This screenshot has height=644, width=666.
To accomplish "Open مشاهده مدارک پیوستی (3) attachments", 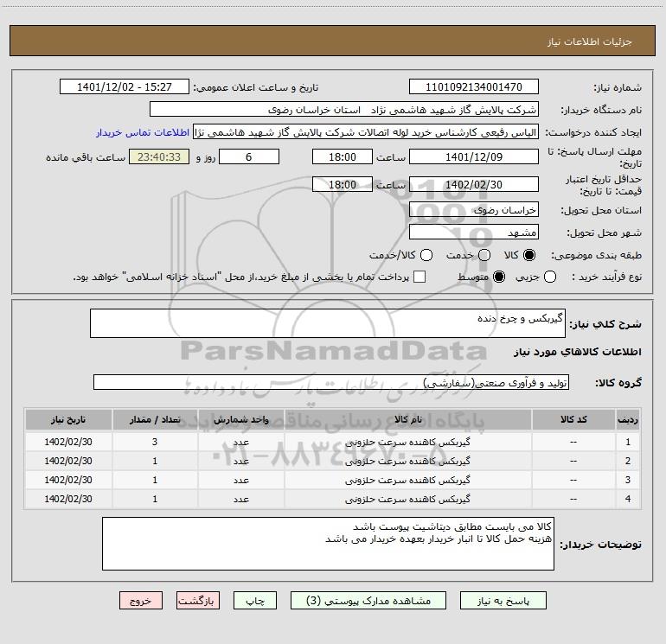I will click(368, 601).
